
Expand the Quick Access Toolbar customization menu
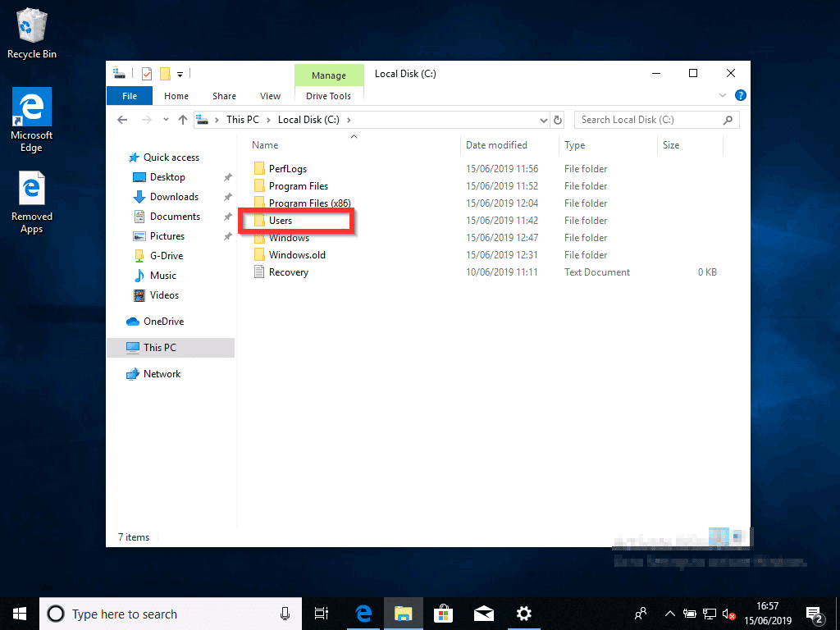180,74
